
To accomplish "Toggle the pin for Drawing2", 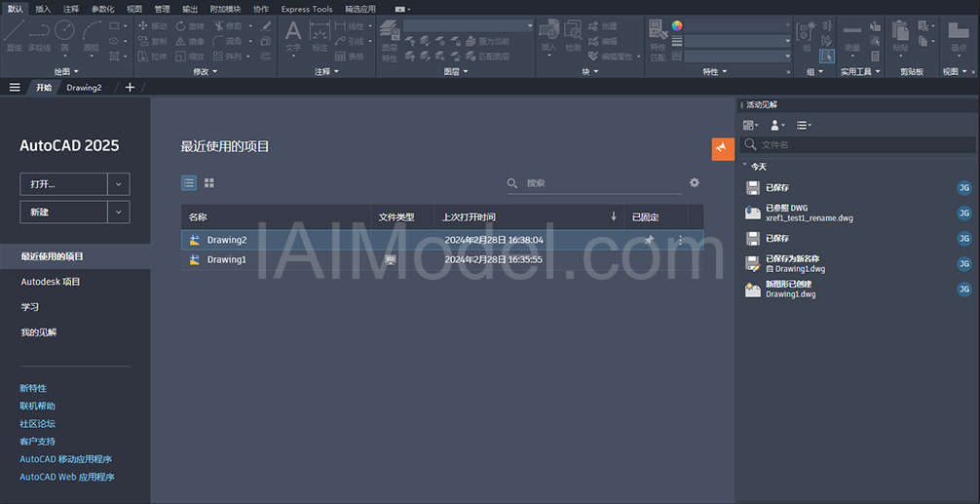I will coord(650,240).
